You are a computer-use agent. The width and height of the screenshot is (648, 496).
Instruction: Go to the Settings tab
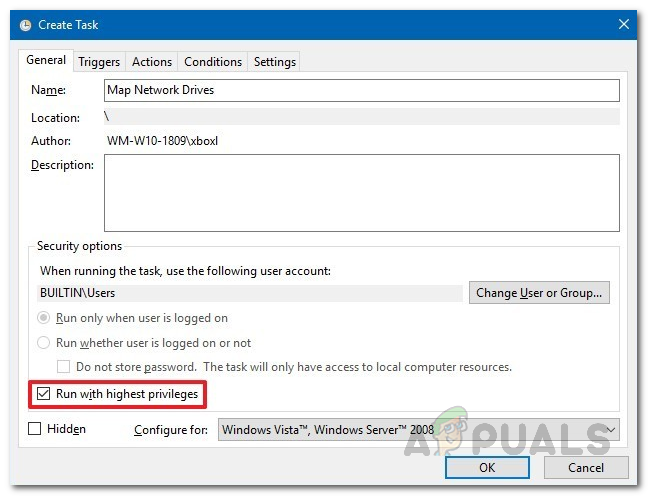point(275,62)
